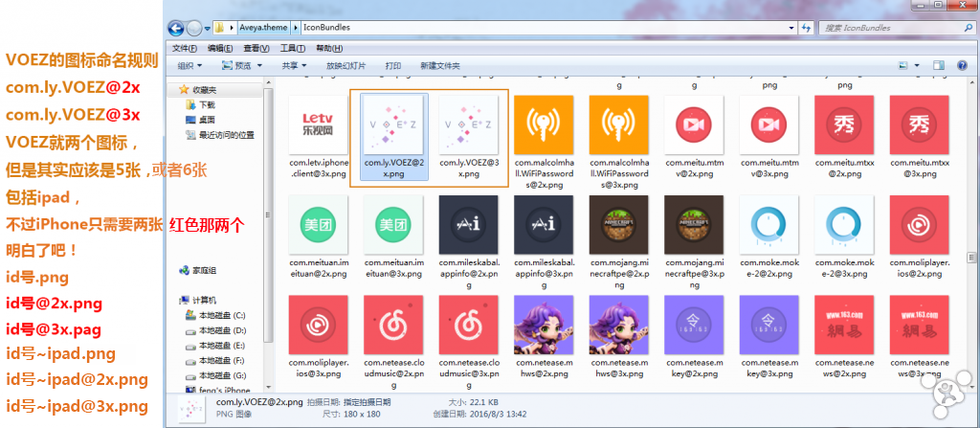Click the change view icon in toolbar
The width and height of the screenshot is (980, 428).
[902, 66]
